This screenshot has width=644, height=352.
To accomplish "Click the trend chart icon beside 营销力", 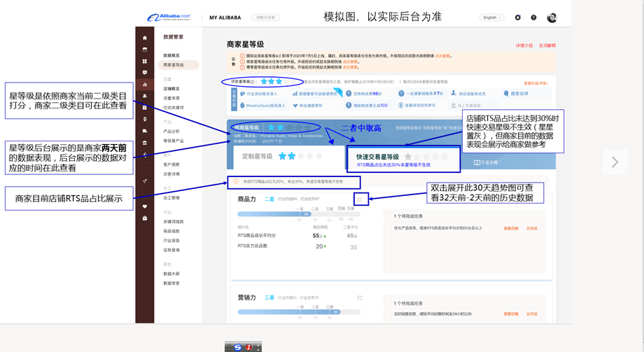I will (360, 297).
